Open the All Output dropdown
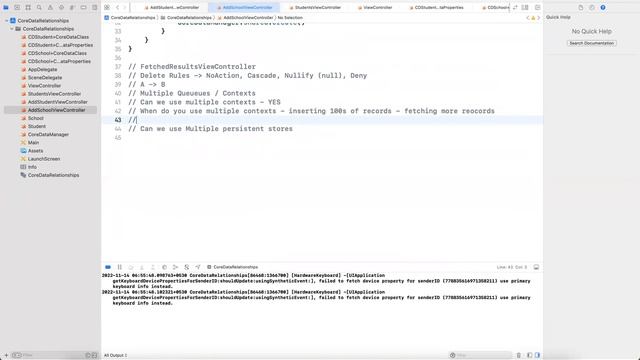The image size is (640, 360). coord(116,355)
